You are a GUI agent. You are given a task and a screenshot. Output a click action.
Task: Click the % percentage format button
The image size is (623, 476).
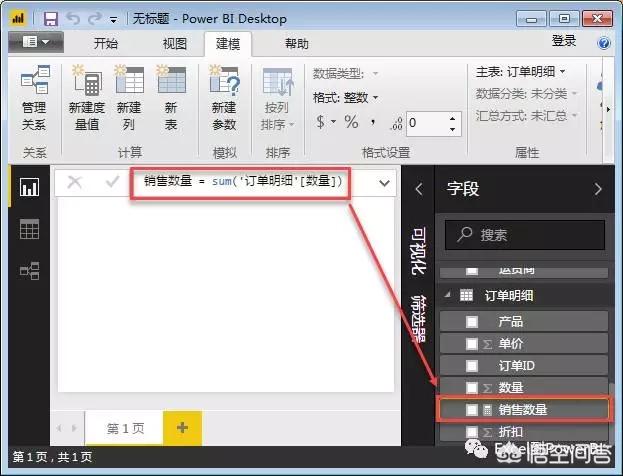point(351,122)
